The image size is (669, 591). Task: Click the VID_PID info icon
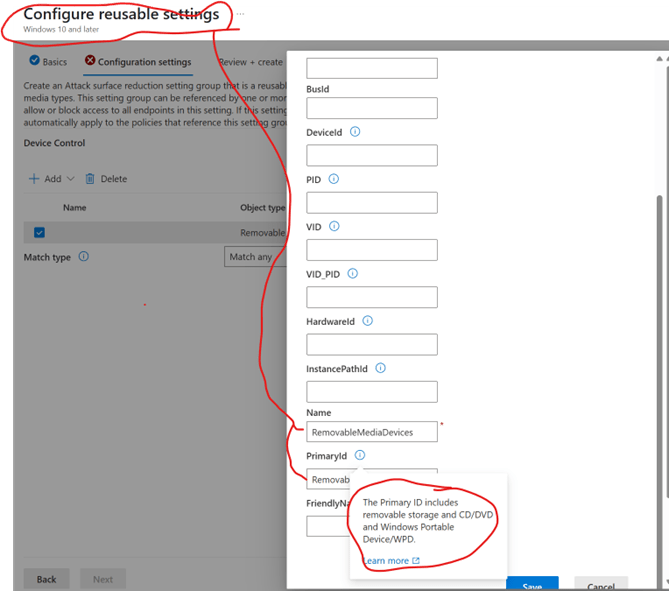coord(353,273)
